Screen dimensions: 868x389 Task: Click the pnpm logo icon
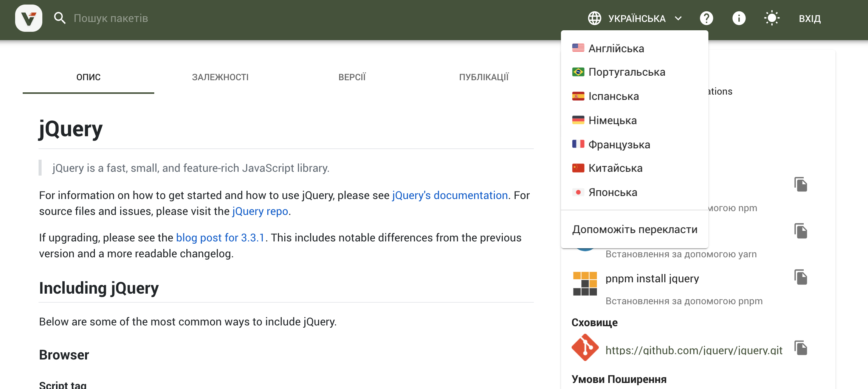tap(585, 283)
